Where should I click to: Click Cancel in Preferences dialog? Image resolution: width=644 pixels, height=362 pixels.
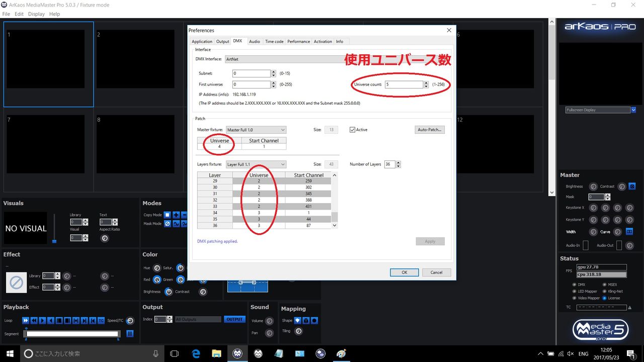pos(436,273)
